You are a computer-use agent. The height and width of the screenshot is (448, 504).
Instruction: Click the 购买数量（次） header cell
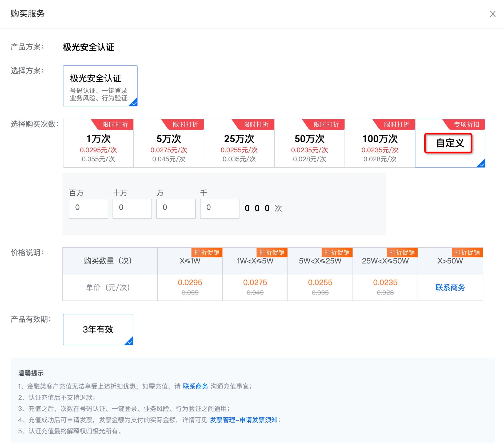pyautogui.click(x=110, y=261)
